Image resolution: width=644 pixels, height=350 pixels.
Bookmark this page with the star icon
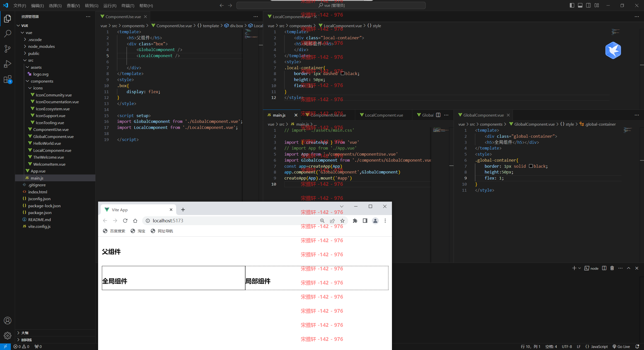click(x=342, y=221)
